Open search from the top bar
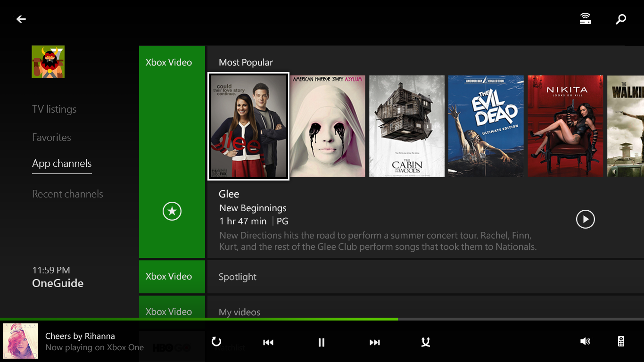This screenshot has width=644, height=362. [x=620, y=19]
